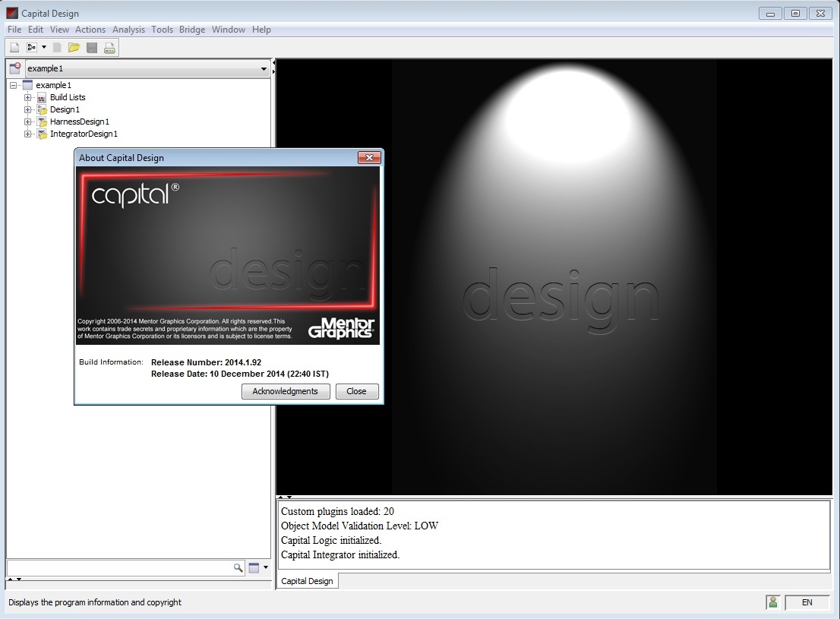Click the green user icon in the status bar
Image resolution: width=840 pixels, height=619 pixels.
(772, 602)
